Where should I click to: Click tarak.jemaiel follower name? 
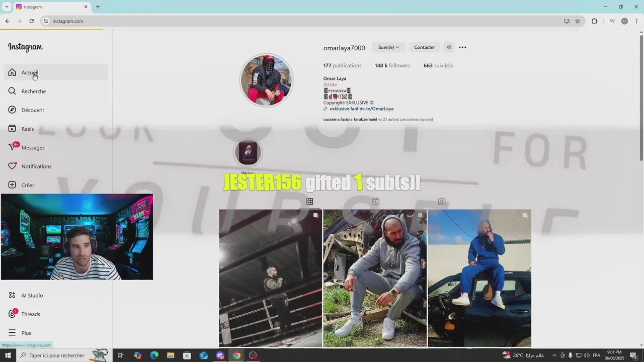coord(365,119)
